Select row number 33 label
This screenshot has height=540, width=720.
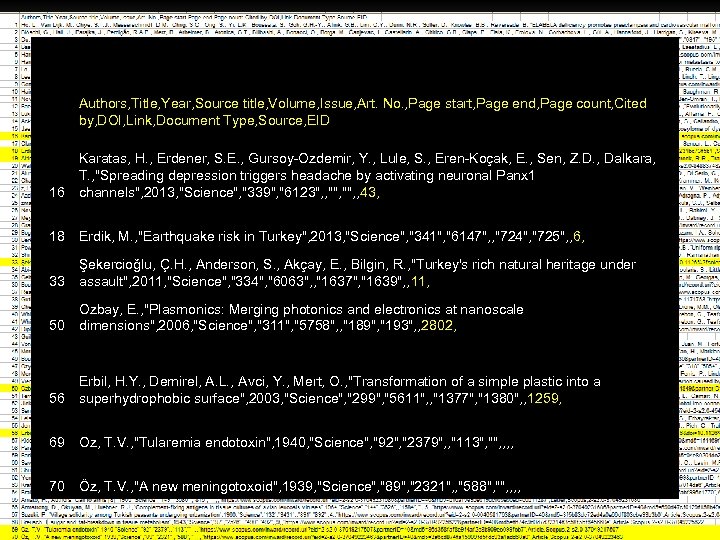point(57,281)
